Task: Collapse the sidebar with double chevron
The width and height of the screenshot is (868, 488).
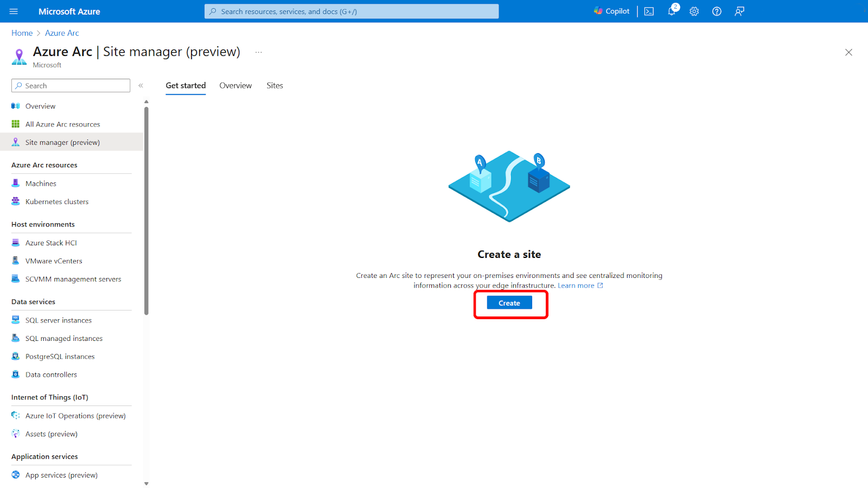Action: coord(141,85)
